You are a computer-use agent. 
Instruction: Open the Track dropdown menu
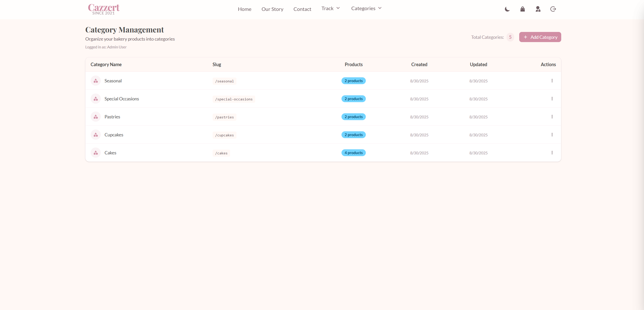tap(331, 8)
